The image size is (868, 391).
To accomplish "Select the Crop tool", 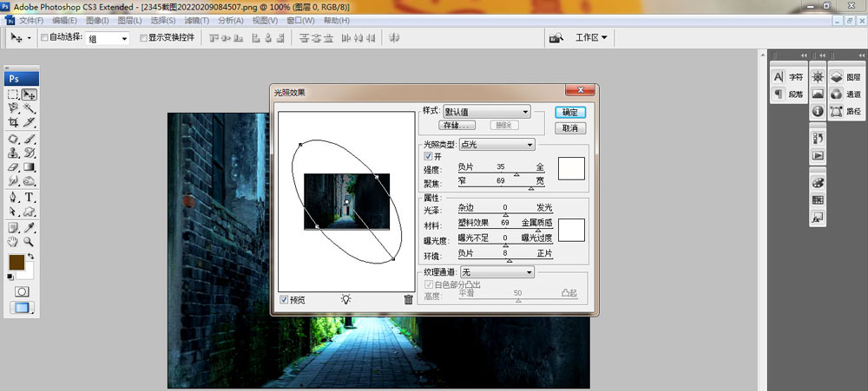I will coord(14,122).
